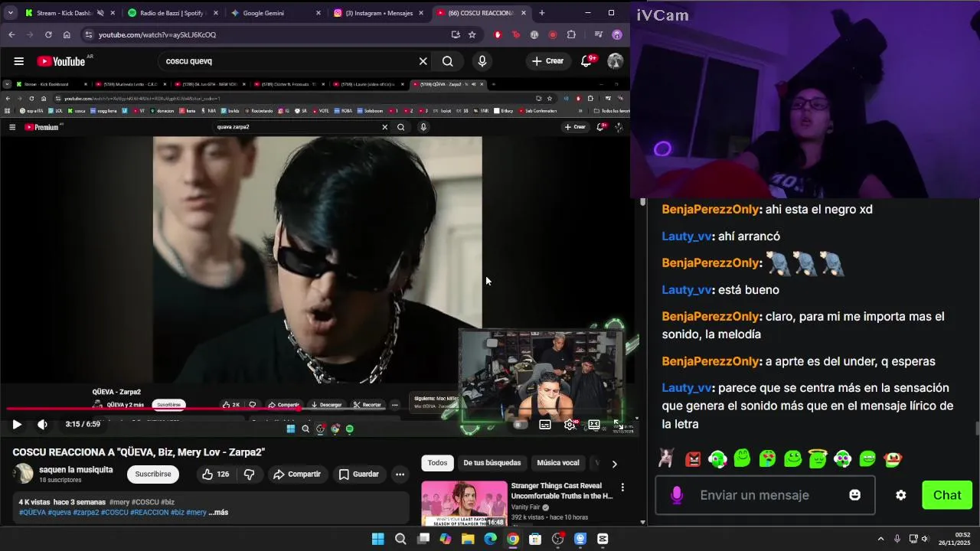Open Windows taskbar search

[x=400, y=539]
